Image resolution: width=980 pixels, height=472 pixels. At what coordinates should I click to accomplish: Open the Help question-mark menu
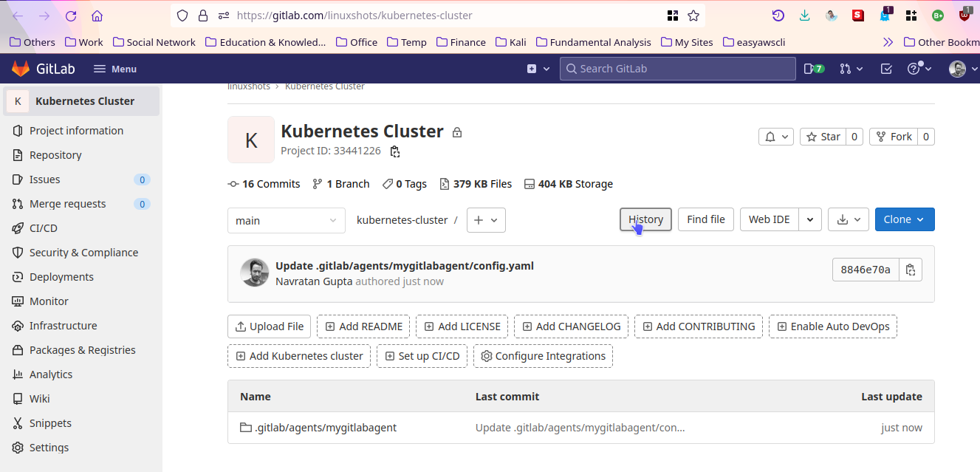[x=916, y=68]
